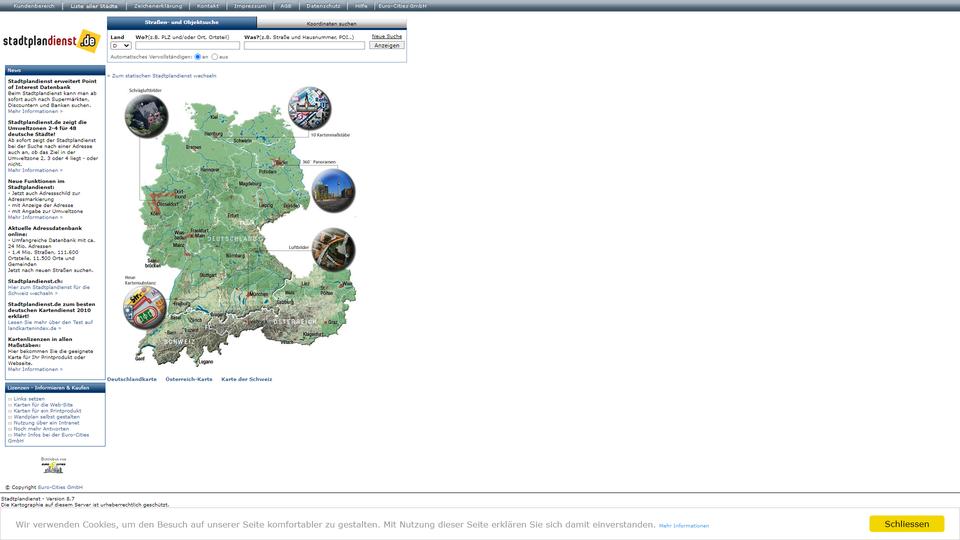Open the Schrägluftbilder round thumbnail
This screenshot has width=960, height=540.
coord(146,116)
